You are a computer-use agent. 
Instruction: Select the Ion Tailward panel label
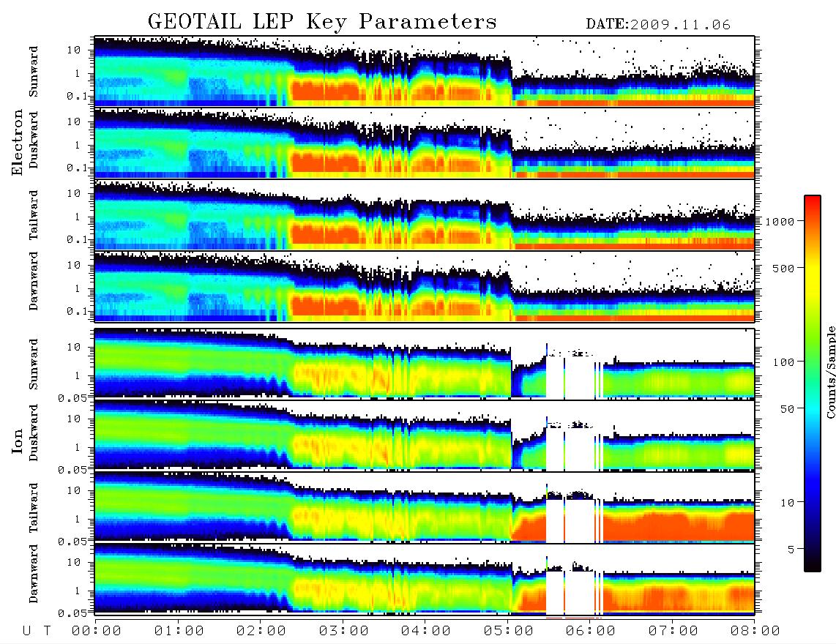[34, 508]
